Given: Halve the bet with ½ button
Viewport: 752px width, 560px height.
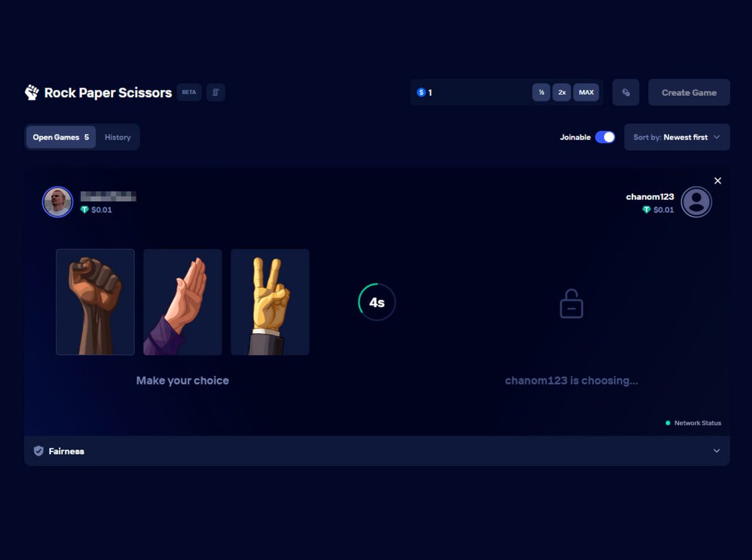Looking at the screenshot, I should point(541,92).
